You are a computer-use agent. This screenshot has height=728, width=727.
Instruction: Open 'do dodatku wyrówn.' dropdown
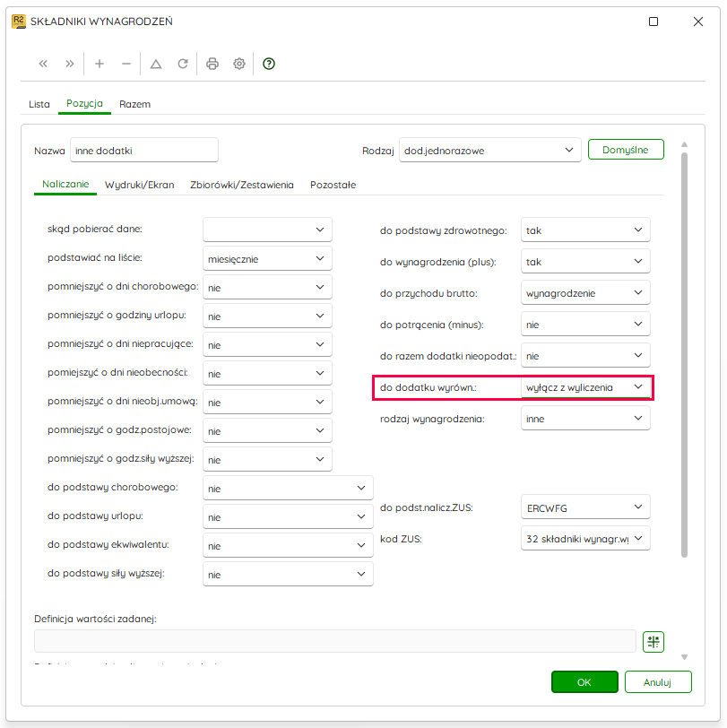pos(585,387)
